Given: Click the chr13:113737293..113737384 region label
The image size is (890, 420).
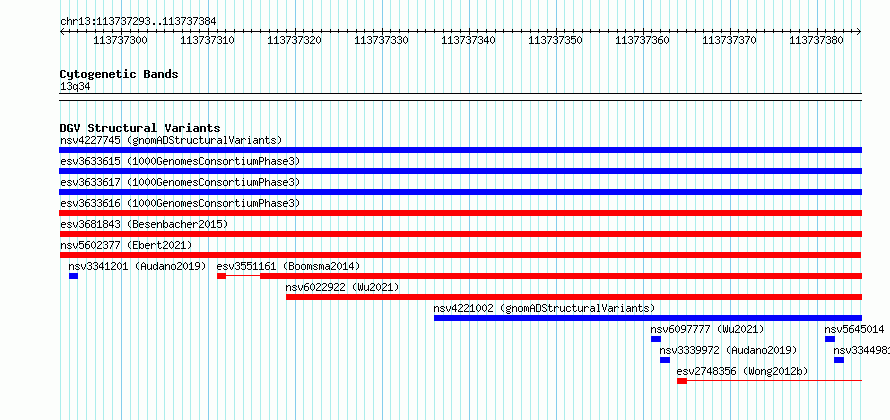Looking at the screenshot, I should click(138, 21).
